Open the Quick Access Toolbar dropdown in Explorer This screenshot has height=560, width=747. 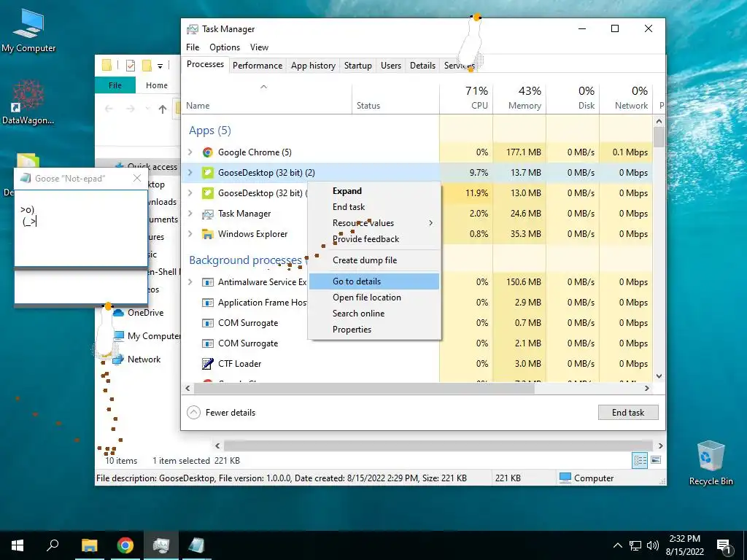tap(160, 66)
